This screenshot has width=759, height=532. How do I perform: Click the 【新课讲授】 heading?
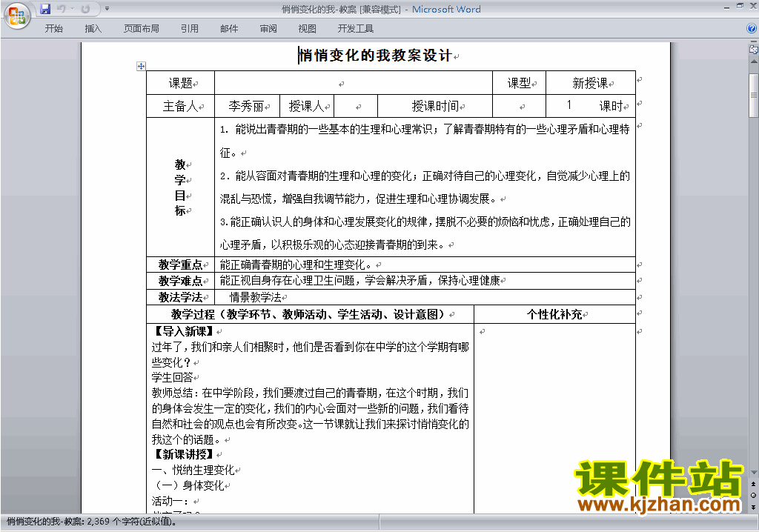182,454
